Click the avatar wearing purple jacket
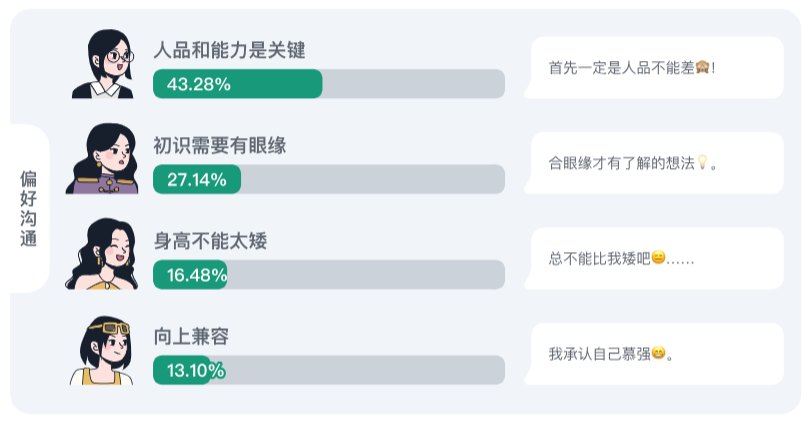 (102, 159)
